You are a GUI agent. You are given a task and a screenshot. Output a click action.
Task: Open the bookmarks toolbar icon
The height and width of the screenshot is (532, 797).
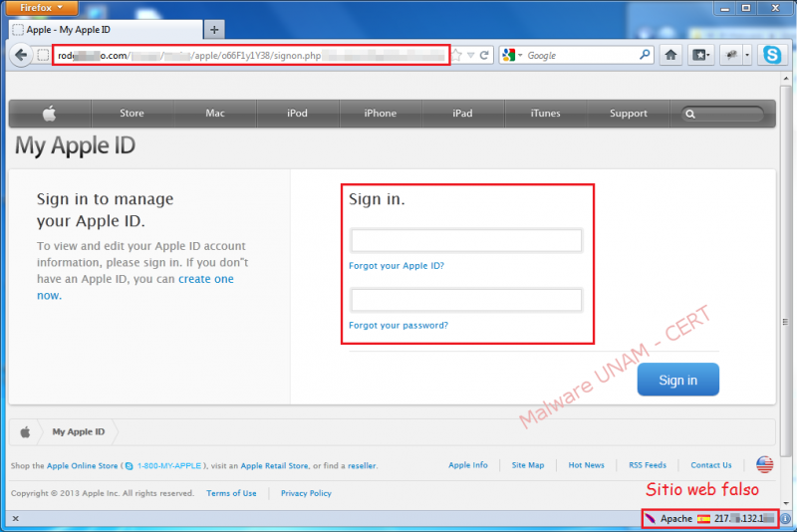(701, 55)
